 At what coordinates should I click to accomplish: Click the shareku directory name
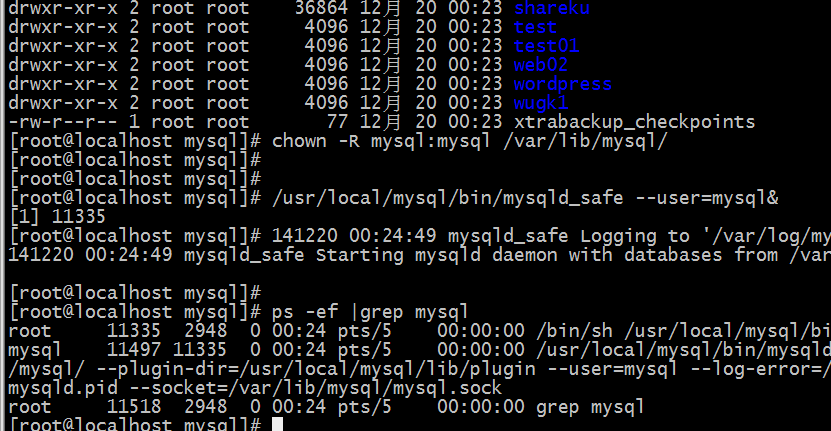click(x=552, y=8)
